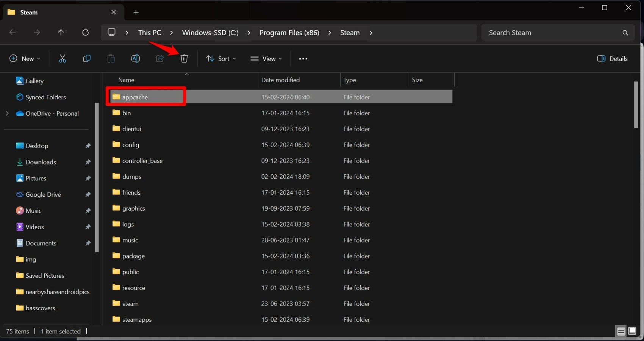
Task: Refresh the current folder view
Action: [x=86, y=33]
